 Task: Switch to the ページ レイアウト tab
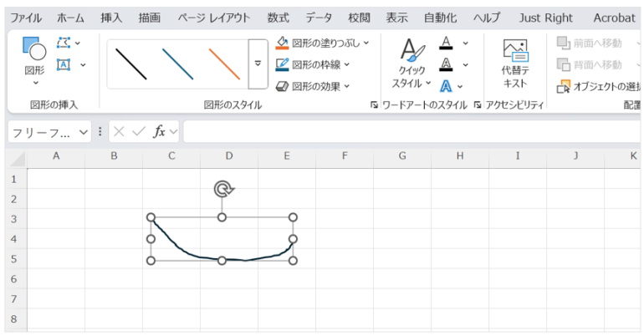coord(213,18)
